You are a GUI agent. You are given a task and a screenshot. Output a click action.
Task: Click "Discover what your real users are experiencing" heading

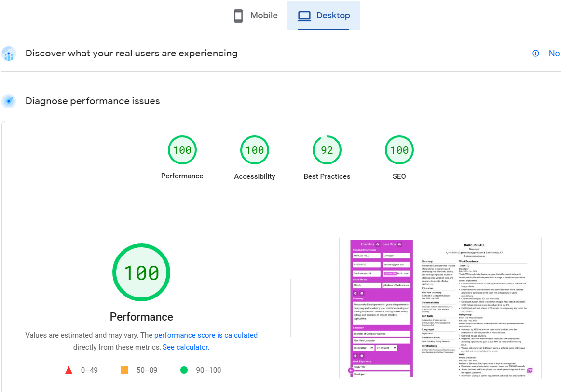click(x=131, y=54)
